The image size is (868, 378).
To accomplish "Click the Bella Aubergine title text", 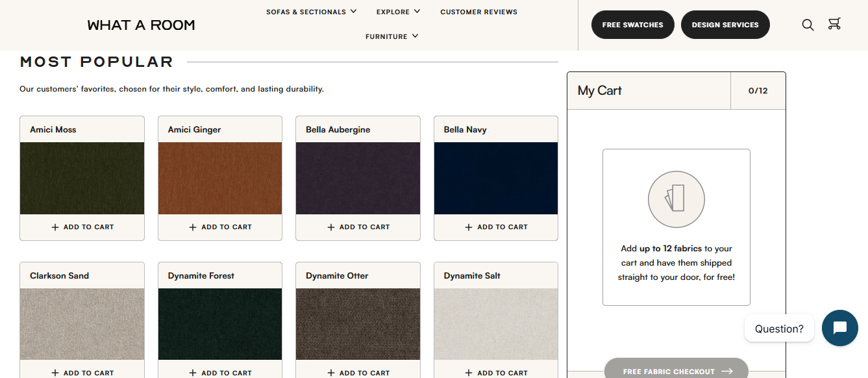I will (x=338, y=130).
